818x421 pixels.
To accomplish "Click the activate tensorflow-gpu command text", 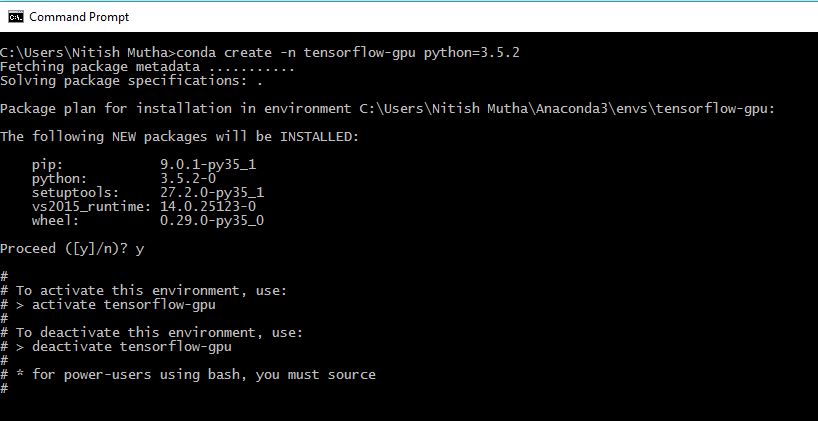I will 124,305.
